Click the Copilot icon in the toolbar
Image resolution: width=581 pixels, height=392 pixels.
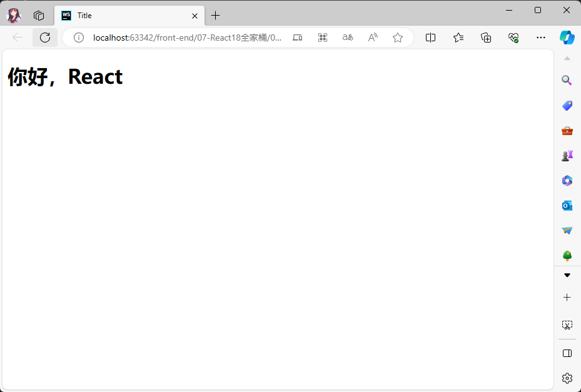(x=567, y=38)
